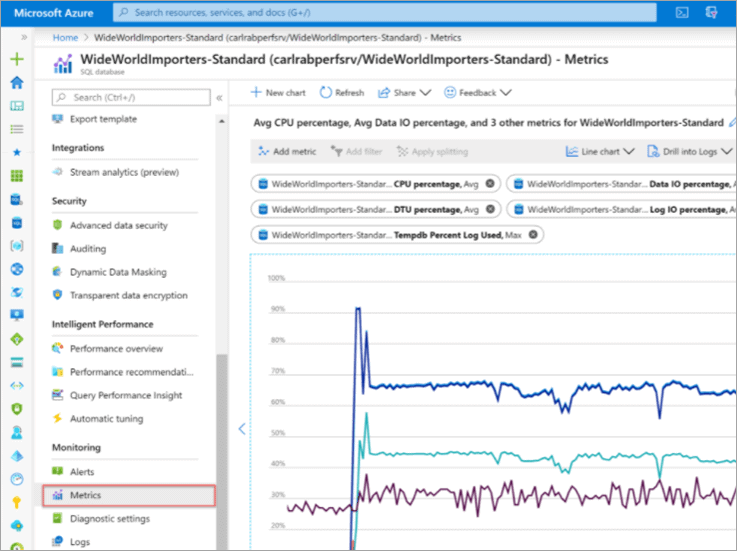This screenshot has height=551, width=737.
Task: Open Stream analytics (preview)
Action: click(x=125, y=172)
